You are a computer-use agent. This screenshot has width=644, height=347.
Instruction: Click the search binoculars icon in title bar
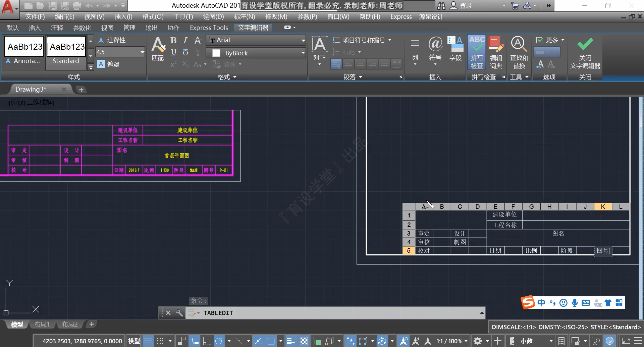[441, 6]
